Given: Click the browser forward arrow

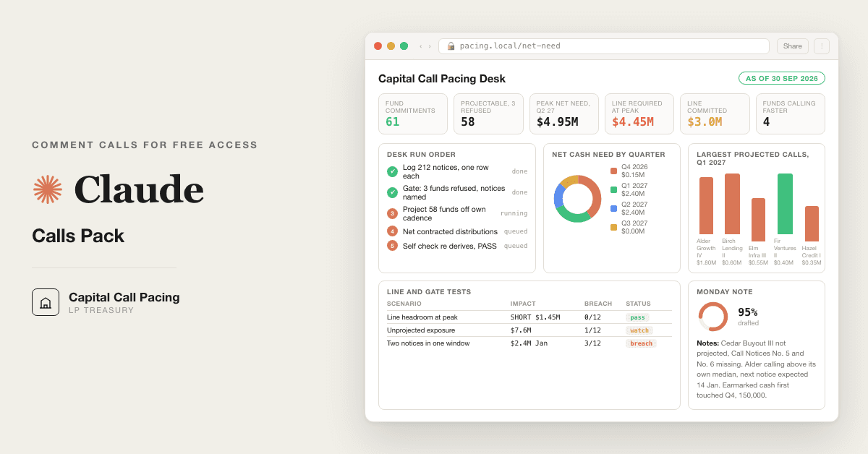Looking at the screenshot, I should click(x=430, y=46).
